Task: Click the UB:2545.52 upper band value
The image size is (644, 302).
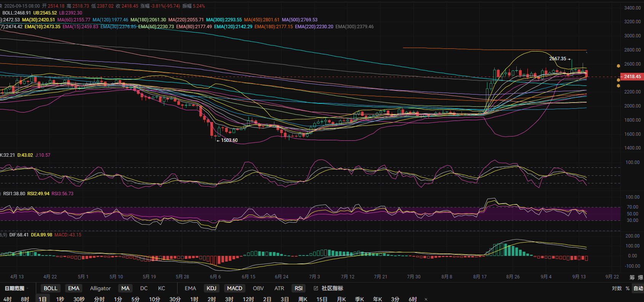Action: coord(45,13)
